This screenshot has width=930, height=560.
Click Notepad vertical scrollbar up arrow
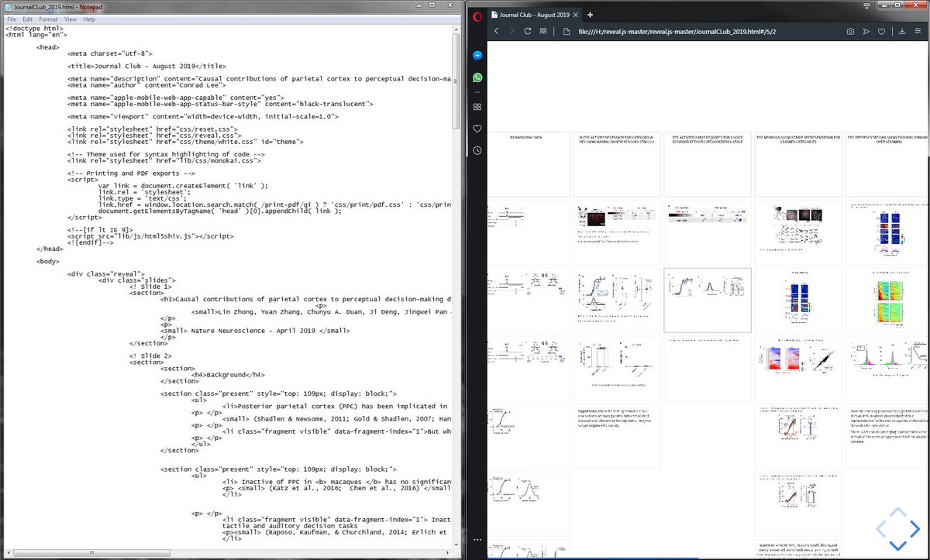point(456,29)
